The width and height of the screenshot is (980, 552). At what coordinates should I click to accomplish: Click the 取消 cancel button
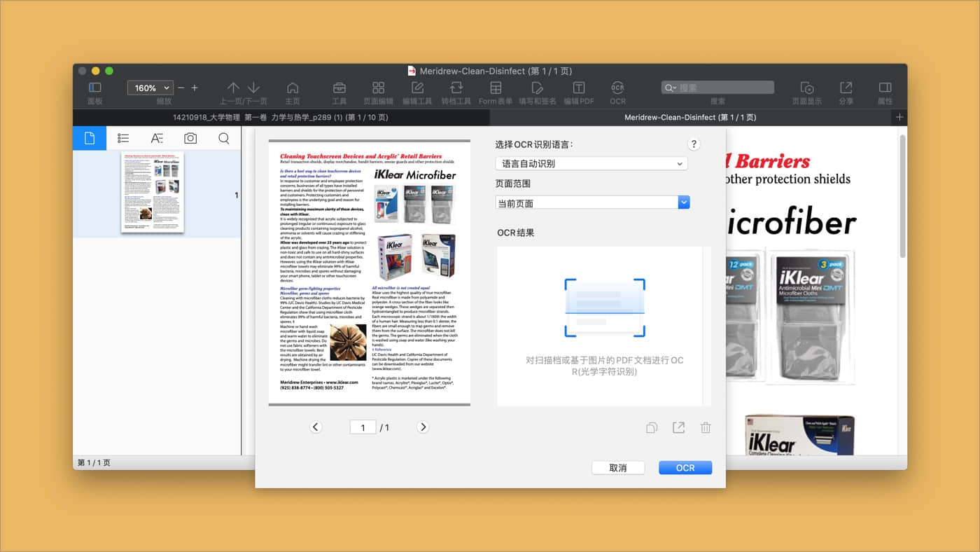click(618, 467)
